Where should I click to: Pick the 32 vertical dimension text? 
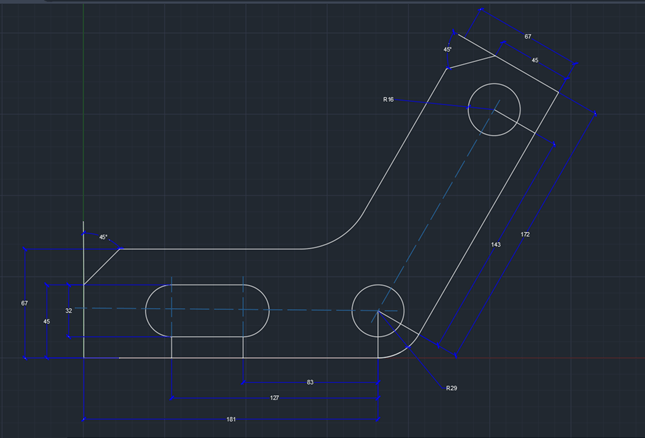point(69,311)
